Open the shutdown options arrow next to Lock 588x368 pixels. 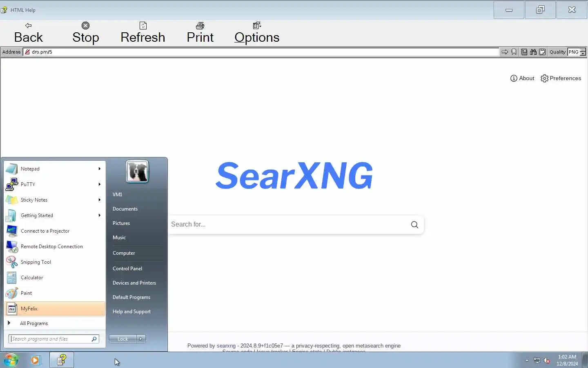point(141,339)
